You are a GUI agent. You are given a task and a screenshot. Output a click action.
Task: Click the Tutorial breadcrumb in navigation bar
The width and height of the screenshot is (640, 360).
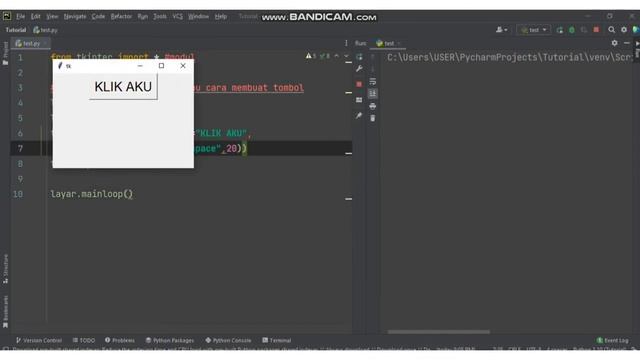coord(16,30)
